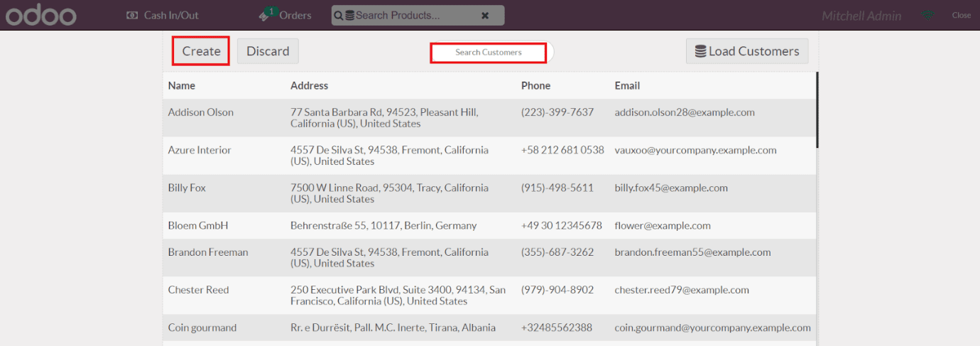Close the Point of Sale session
980x346 pixels.
(x=962, y=15)
